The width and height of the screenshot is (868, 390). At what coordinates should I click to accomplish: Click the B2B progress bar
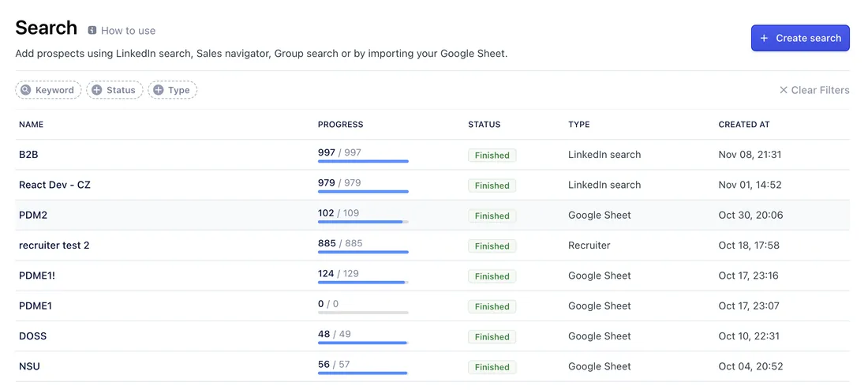(x=363, y=161)
